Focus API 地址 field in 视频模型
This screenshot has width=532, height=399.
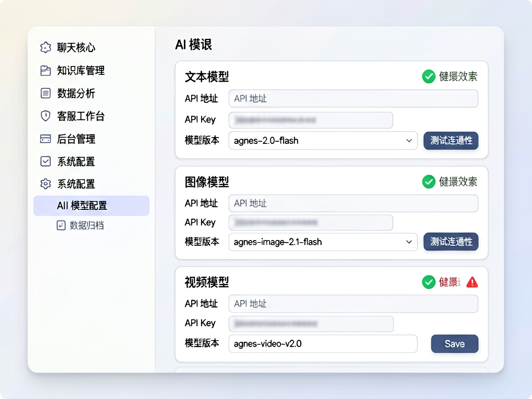[353, 303]
